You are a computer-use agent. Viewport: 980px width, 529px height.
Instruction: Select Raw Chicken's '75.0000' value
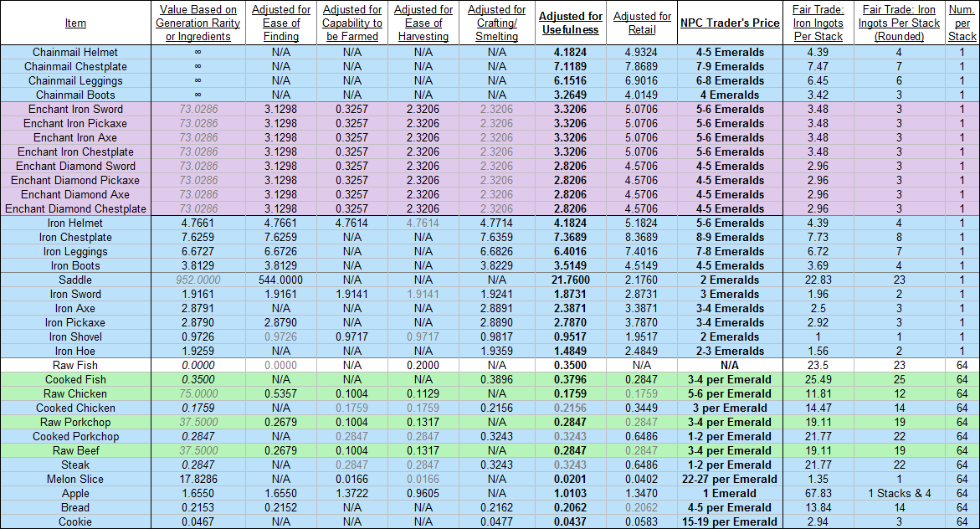coord(198,394)
